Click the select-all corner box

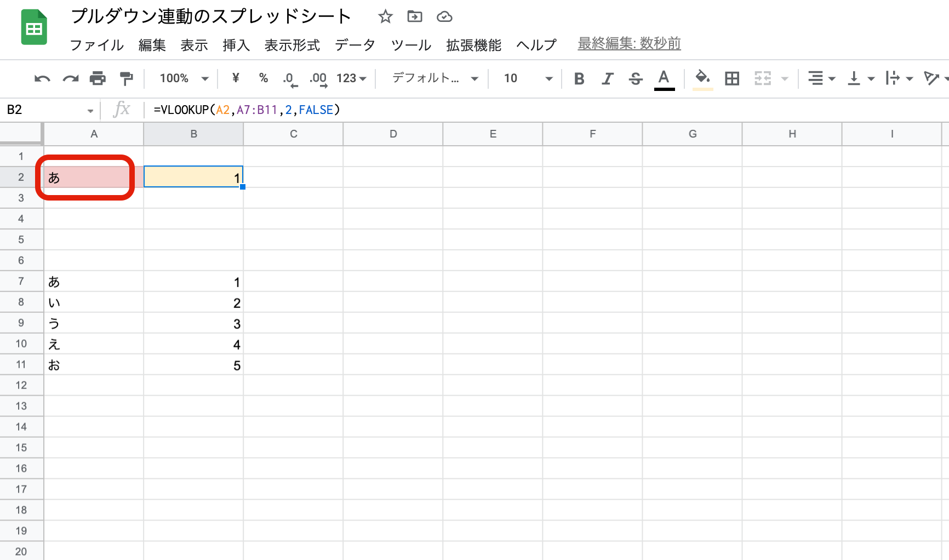[21, 134]
